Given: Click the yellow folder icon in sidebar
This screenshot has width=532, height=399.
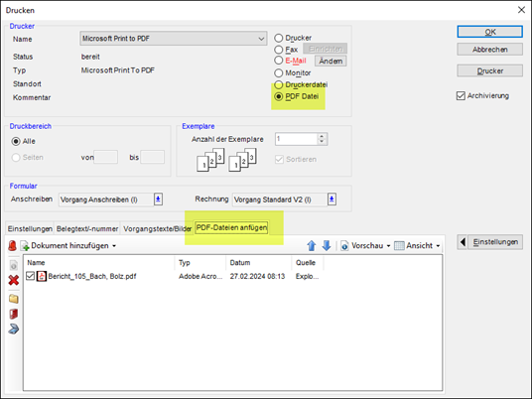Looking at the screenshot, I should point(14,299).
